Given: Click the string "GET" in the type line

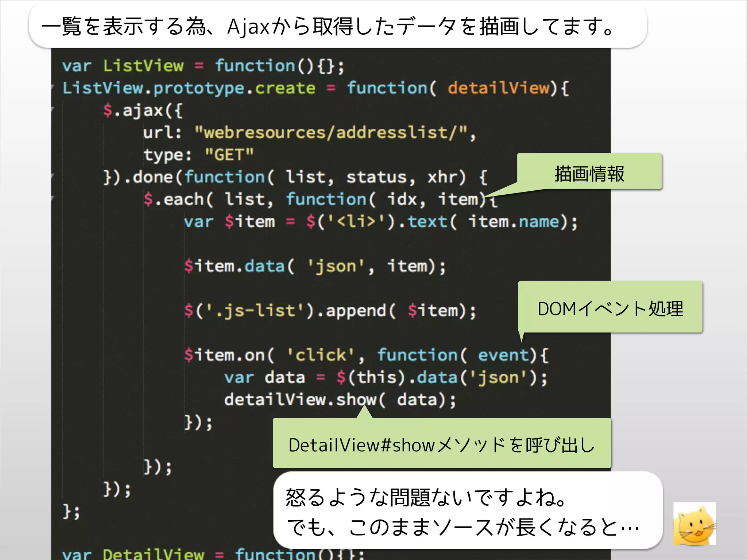Looking at the screenshot, I should (x=229, y=155).
